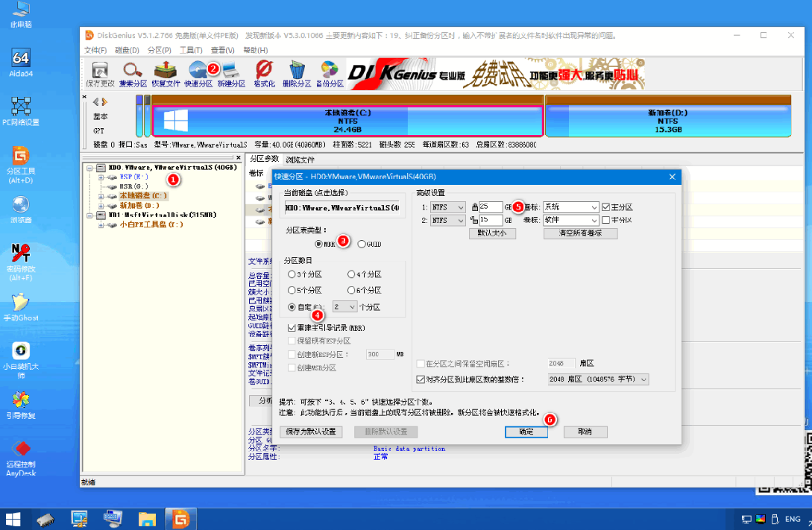Click the 保存更改 (Save Changes) toolbar icon

tap(100, 73)
